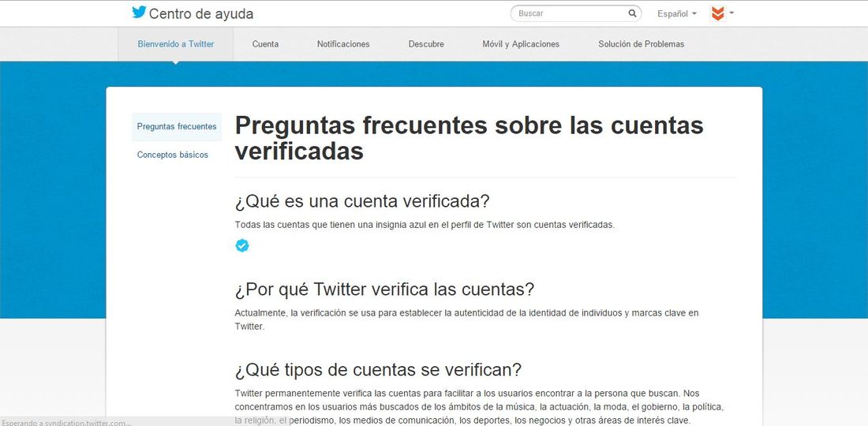Expand the arrow beside profile avatar
The height and width of the screenshot is (426, 868).
click(731, 13)
